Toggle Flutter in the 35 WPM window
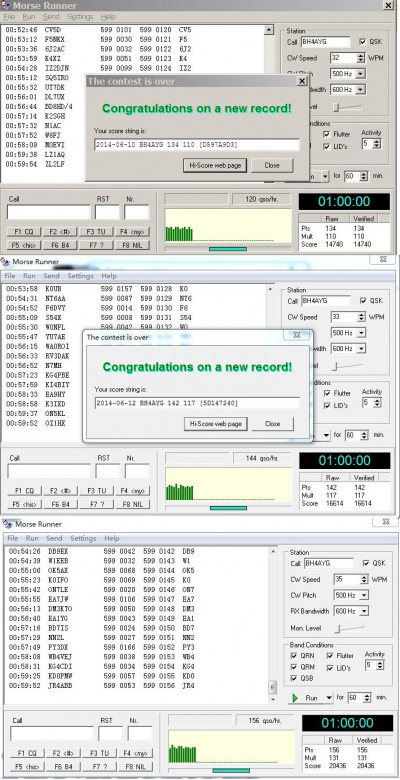Screen dimensions: 400x780 330,656
